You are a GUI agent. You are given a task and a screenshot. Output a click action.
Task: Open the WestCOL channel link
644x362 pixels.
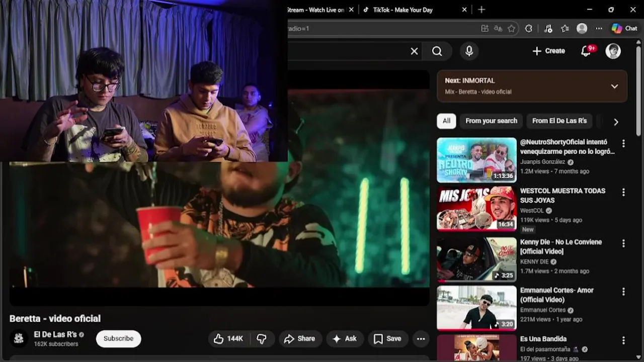(532, 211)
